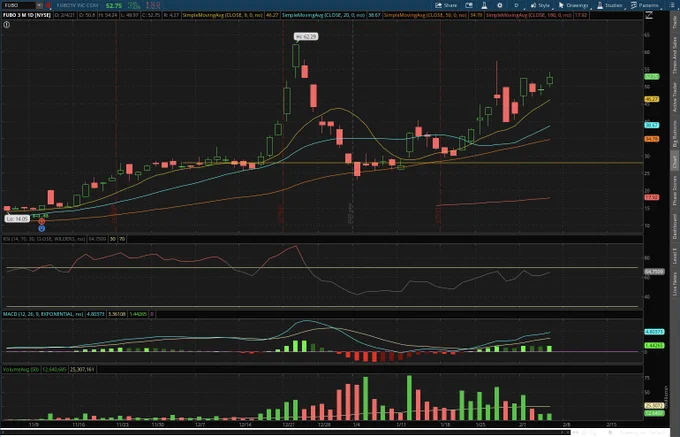Open the Active Trader side tab

[x=674, y=97]
